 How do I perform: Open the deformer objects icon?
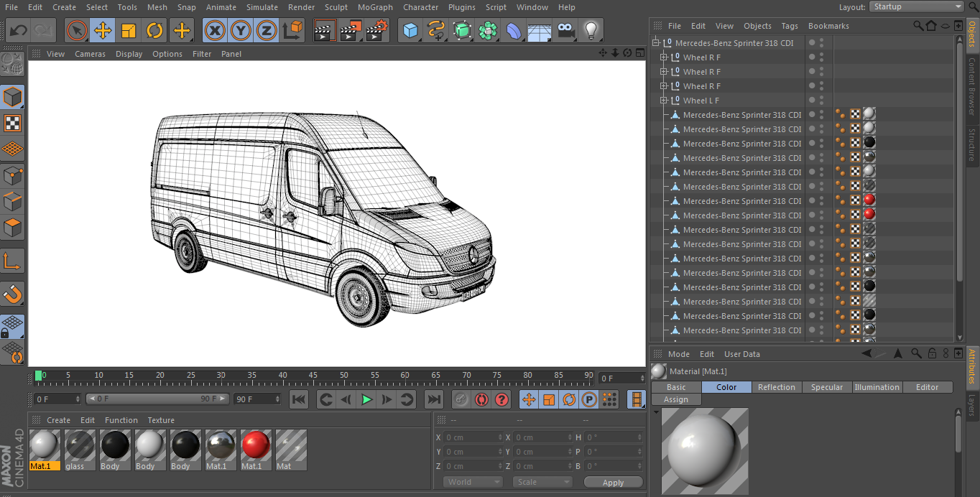(x=514, y=31)
